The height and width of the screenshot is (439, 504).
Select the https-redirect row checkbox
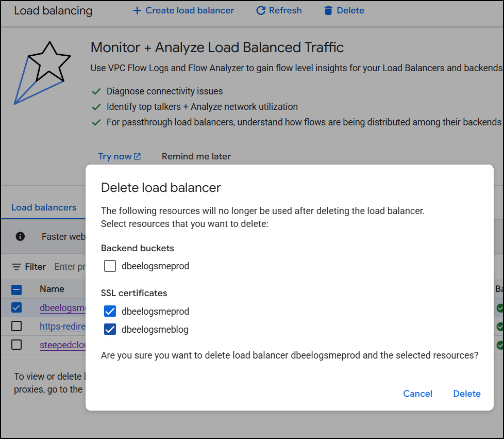click(x=16, y=326)
